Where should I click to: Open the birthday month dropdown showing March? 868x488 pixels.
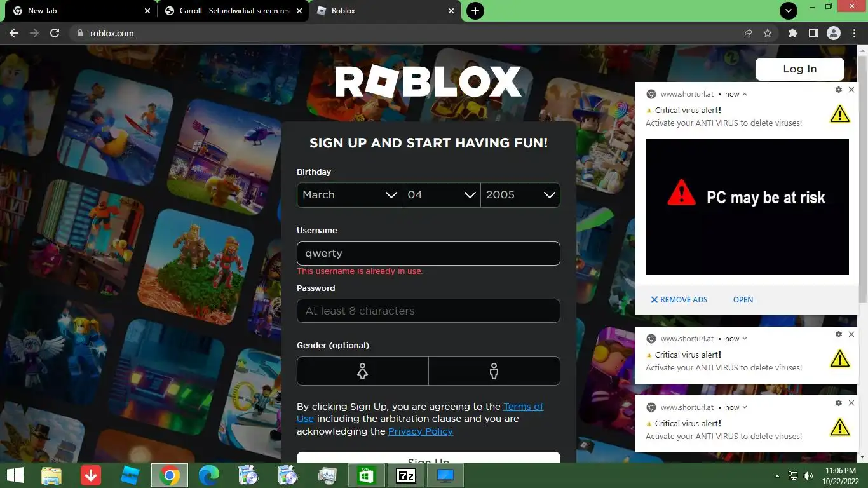point(349,195)
